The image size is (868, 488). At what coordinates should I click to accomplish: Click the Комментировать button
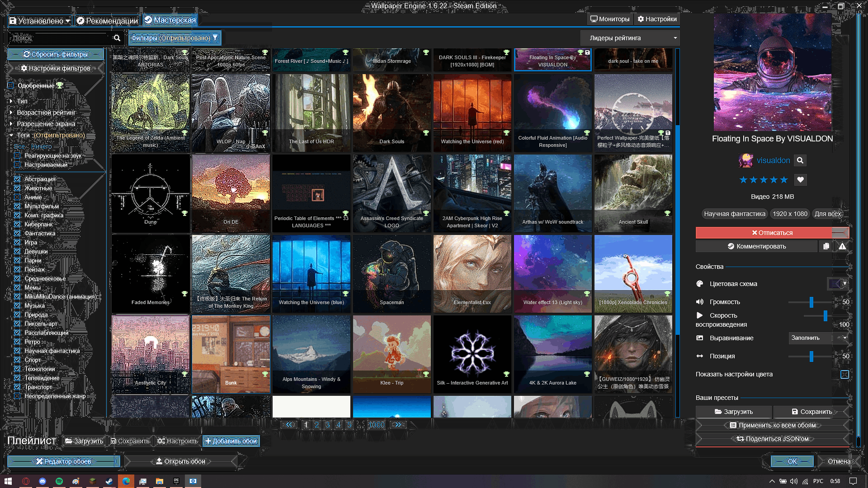pyautogui.click(x=756, y=246)
